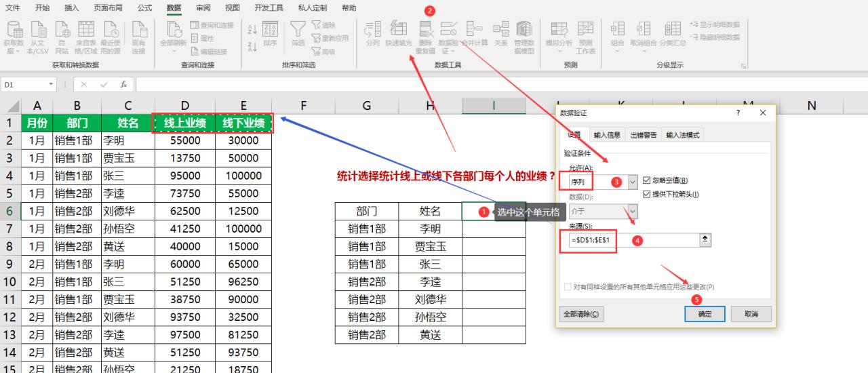This screenshot has height=373, width=868.
Task: Switch to the 开始 ribbon tab
Action: (42, 7)
